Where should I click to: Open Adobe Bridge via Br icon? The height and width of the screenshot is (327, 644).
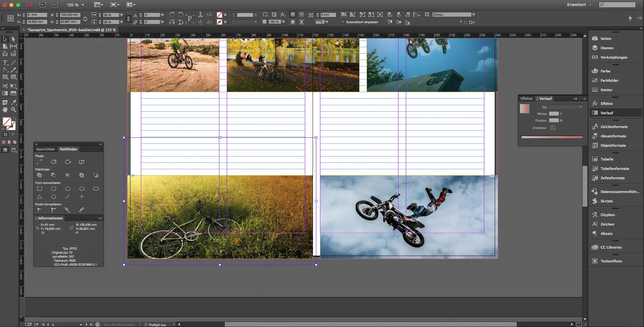click(43, 5)
